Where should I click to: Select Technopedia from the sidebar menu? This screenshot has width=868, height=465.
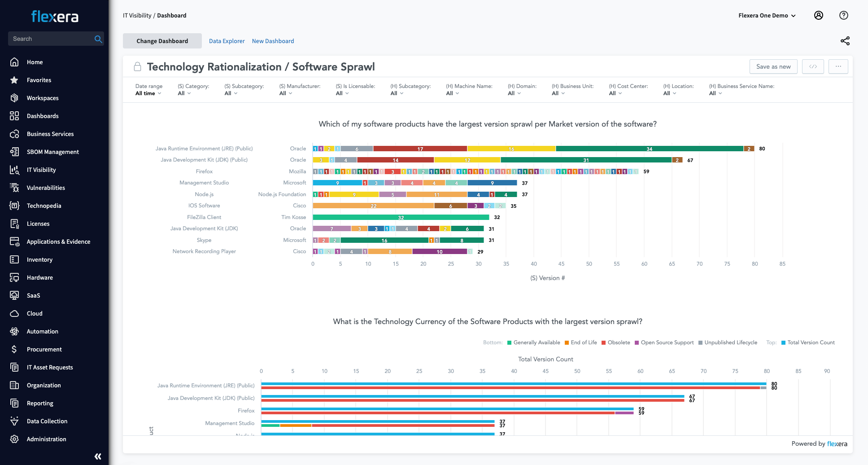(44, 206)
